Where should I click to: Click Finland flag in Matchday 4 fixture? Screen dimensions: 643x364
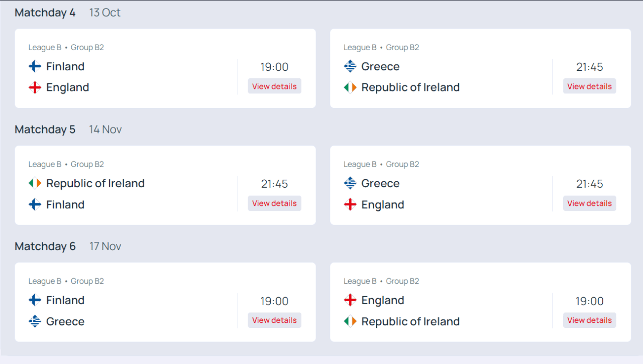[35, 66]
